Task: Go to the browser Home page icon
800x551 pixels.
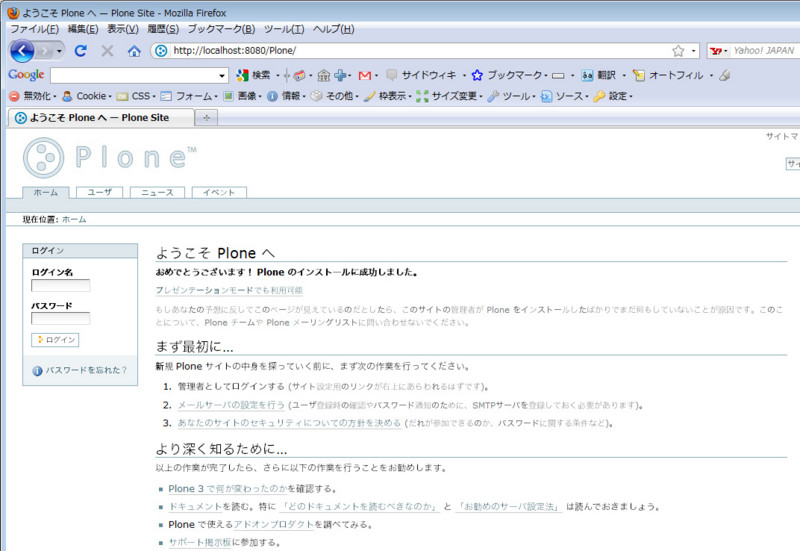Action: click(134, 51)
